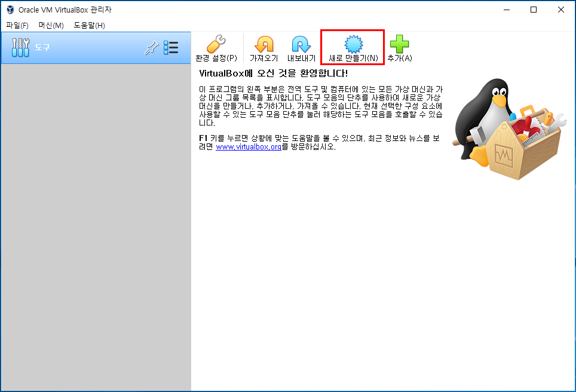Open the 도구 tools list menu icon

coord(171,48)
